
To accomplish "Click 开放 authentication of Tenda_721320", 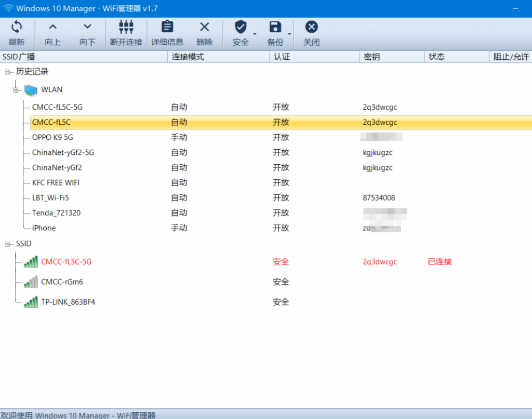I will [281, 213].
